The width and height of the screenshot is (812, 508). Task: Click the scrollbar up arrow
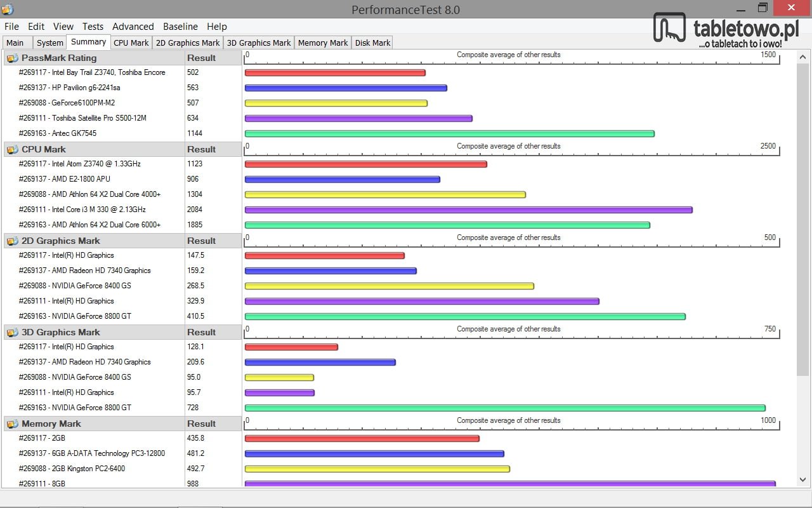pos(802,57)
